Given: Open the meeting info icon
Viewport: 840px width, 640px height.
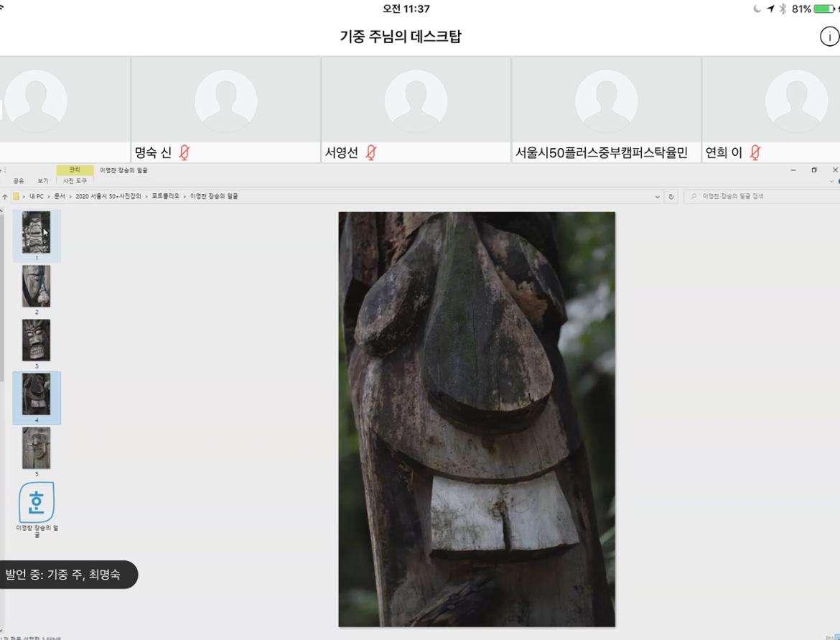Looking at the screenshot, I should coord(829,37).
